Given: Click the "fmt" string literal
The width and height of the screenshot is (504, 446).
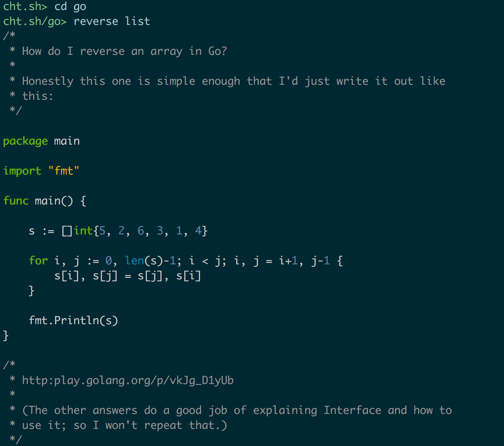Looking at the screenshot, I should 64,171.
